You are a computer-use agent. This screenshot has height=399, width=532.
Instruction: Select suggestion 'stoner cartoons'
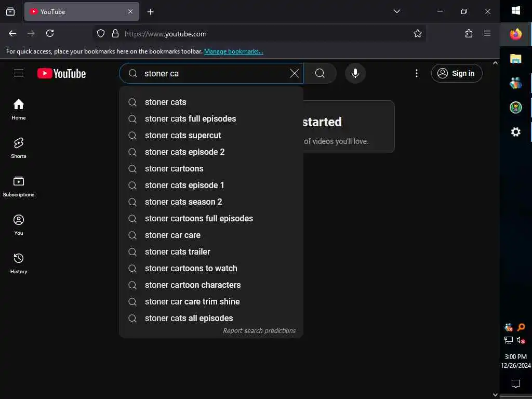click(211, 169)
